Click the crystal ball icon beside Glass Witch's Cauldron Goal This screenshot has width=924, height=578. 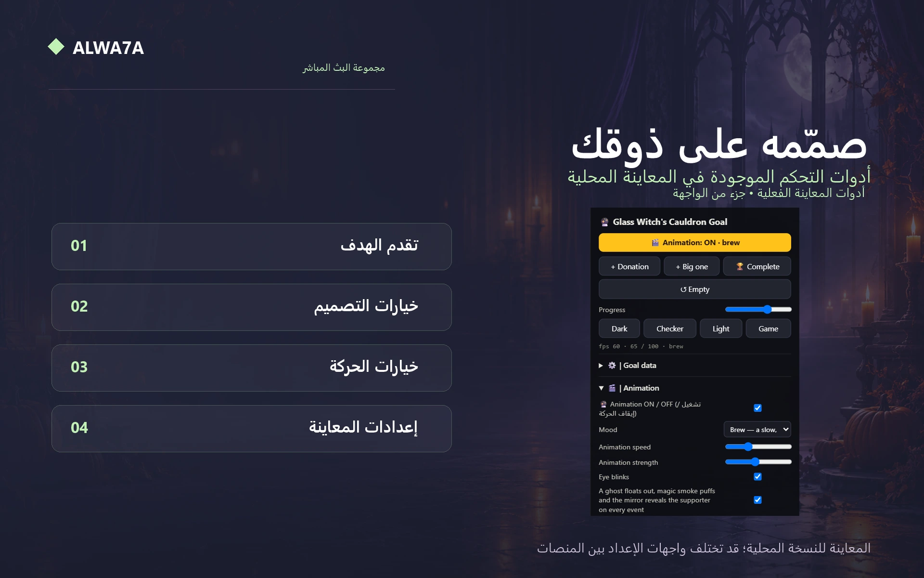pyautogui.click(x=604, y=222)
